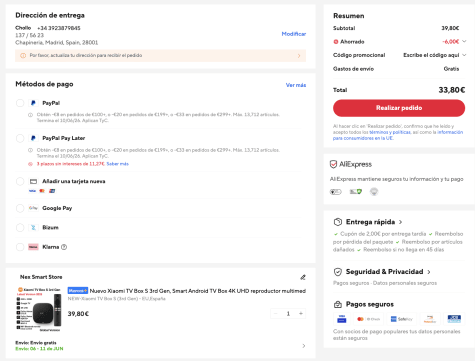
Task: Expand the Ahorrado savings details chevron
Action: [464, 41]
